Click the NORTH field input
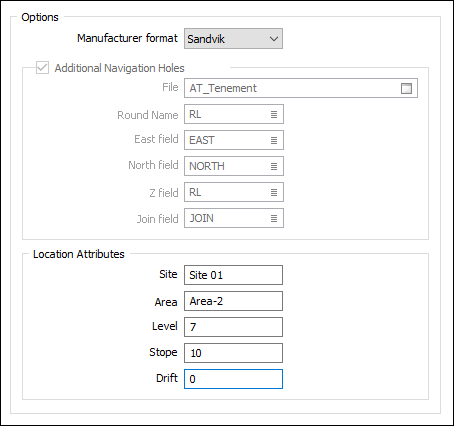Screen dimensions: 454x426 (x=234, y=166)
